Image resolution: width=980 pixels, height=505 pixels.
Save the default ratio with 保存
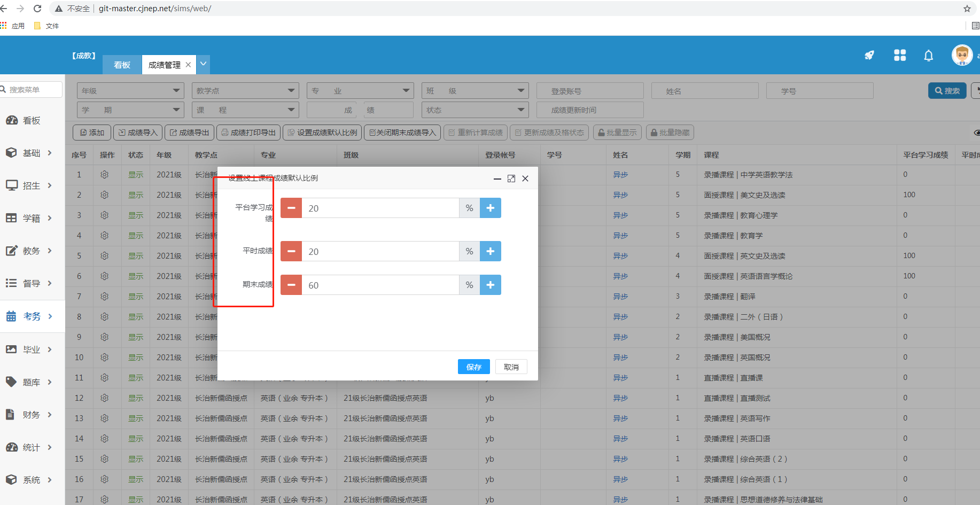[473, 367]
